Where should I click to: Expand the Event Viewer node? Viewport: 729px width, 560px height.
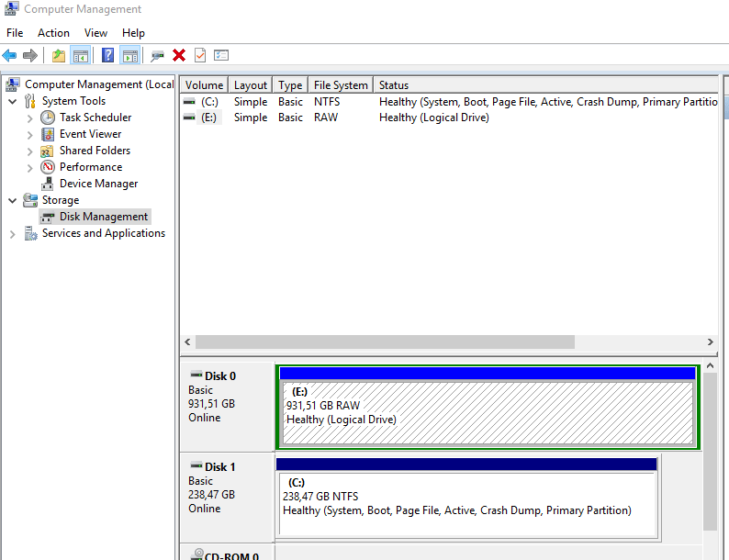[x=29, y=135]
